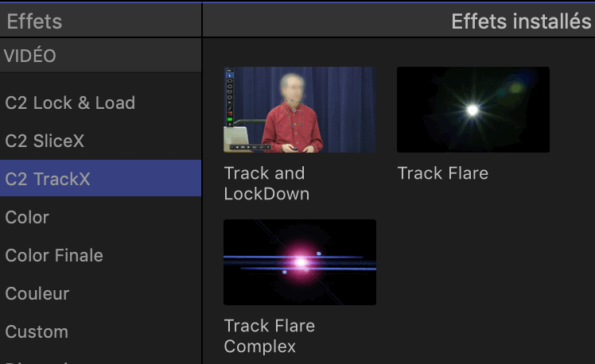The width and height of the screenshot is (595, 364).
Task: Click the Effets installés header
Action: point(521,21)
